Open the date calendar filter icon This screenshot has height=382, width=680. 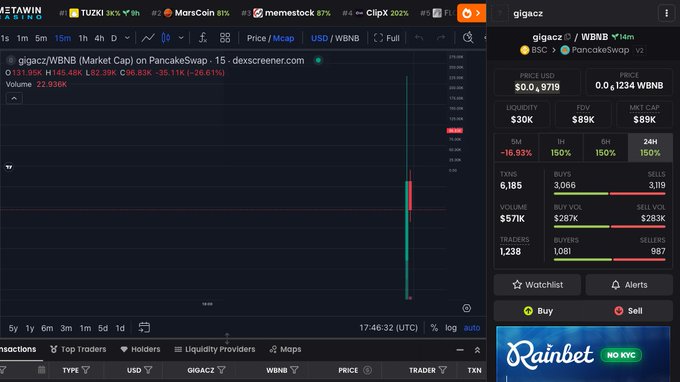click(41, 370)
